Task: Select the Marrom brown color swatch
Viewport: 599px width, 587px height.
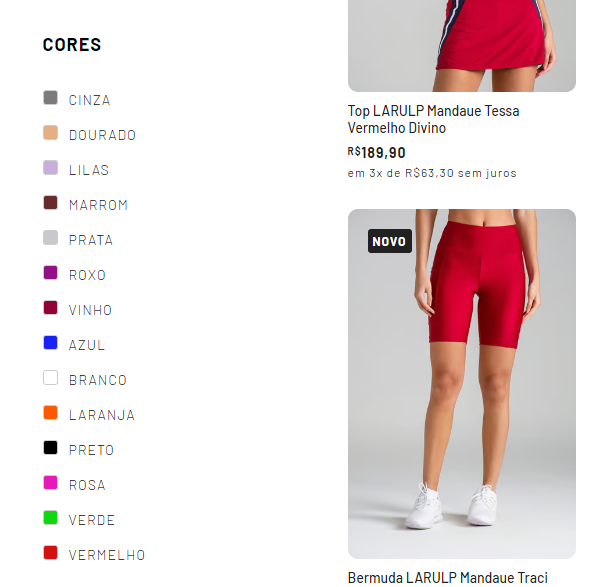Action: point(50,203)
